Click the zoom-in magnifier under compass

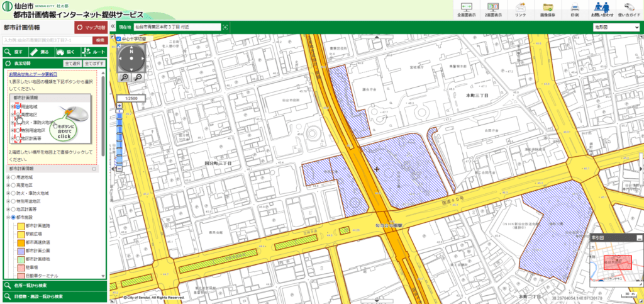coord(125,77)
